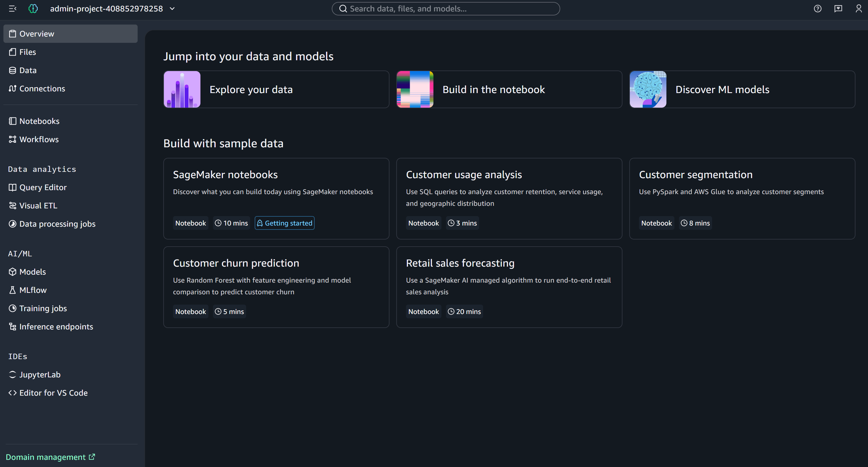Open Visual ETL in the sidebar
The image size is (868, 467).
click(x=71, y=206)
